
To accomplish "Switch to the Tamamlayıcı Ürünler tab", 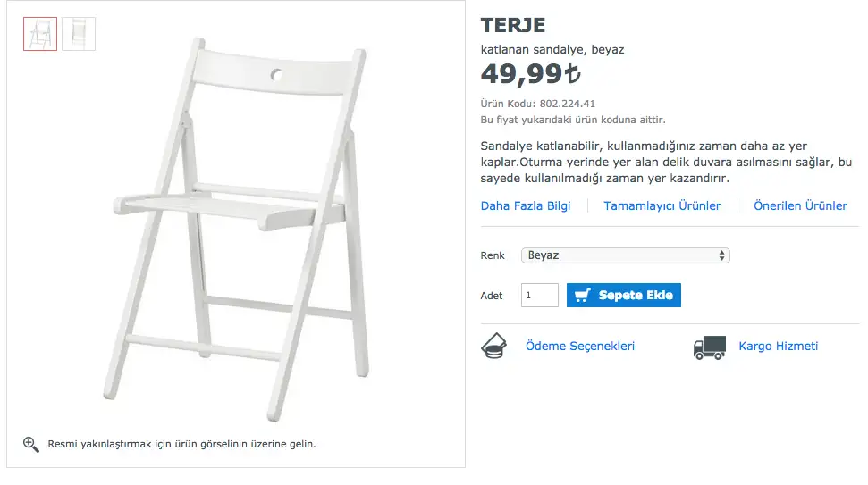I will [662, 206].
